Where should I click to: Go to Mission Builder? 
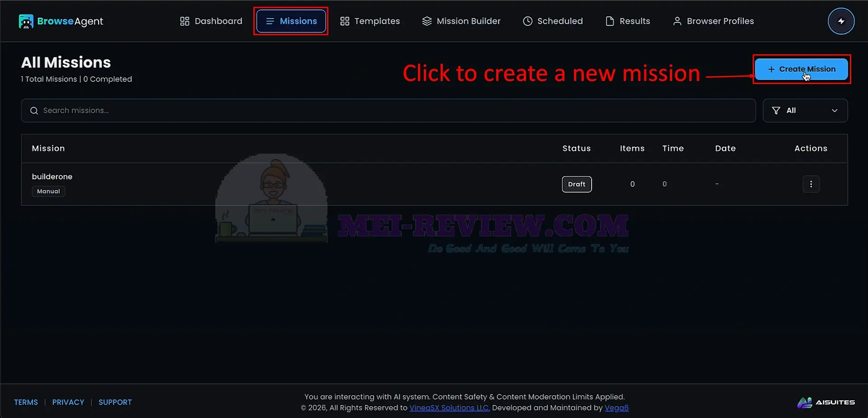pyautogui.click(x=461, y=21)
